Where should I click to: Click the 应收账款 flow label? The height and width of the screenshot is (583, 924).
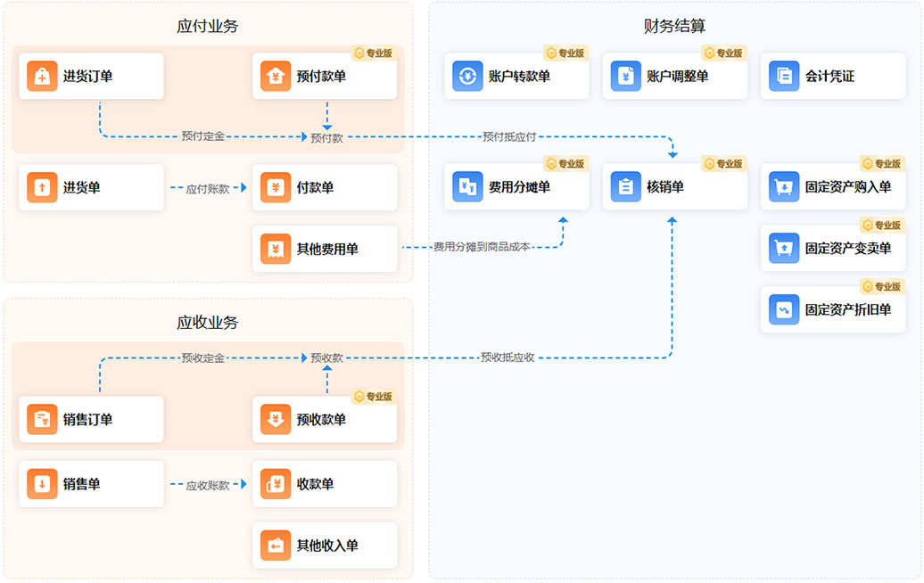(x=208, y=485)
